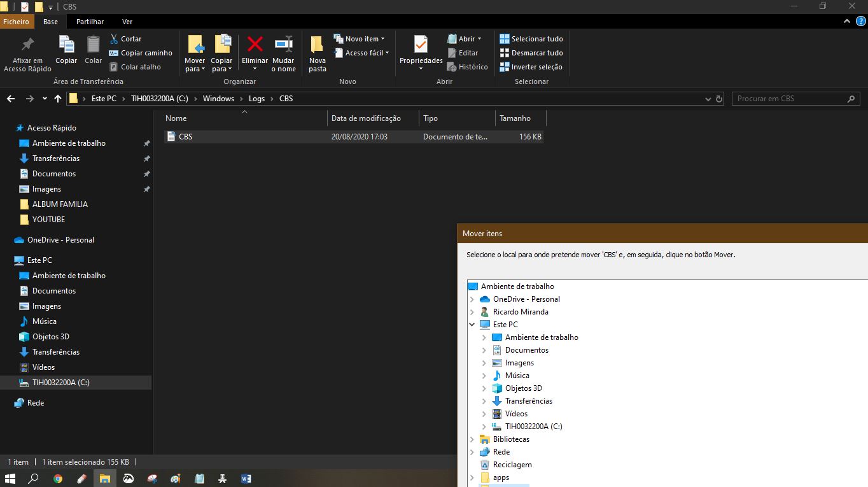Image resolution: width=868 pixels, height=487 pixels.
Task: Collapse the ribbon with the chevron
Action: click(x=847, y=21)
